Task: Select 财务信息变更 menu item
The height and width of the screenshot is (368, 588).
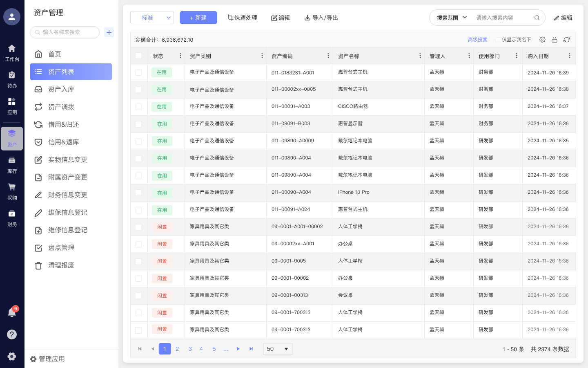Action: coord(71,195)
